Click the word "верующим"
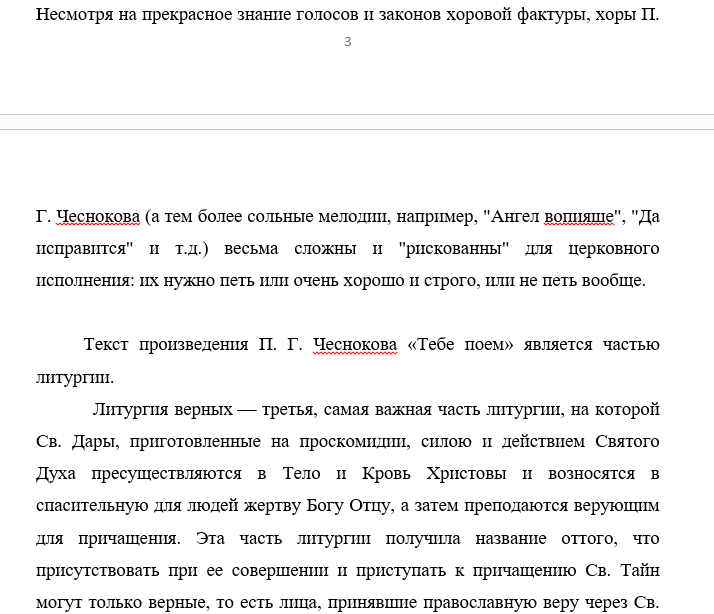The image size is (714, 614). (617, 506)
